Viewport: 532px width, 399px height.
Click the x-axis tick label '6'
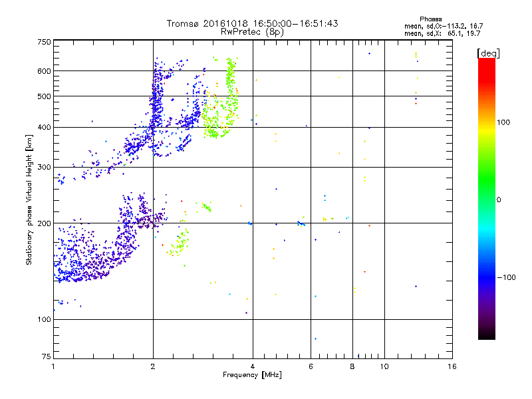[x=311, y=366]
